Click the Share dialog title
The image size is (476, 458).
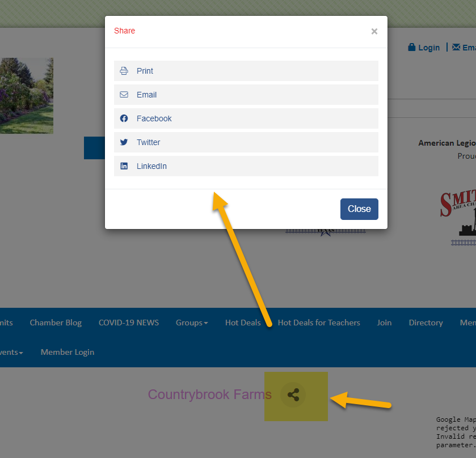click(x=124, y=31)
